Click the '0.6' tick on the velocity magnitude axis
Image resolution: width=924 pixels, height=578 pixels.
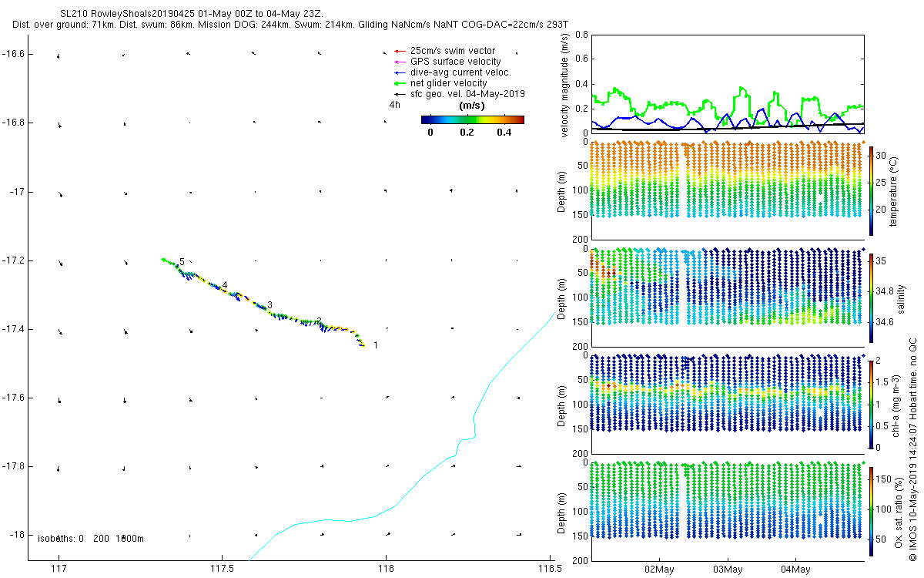[581, 59]
